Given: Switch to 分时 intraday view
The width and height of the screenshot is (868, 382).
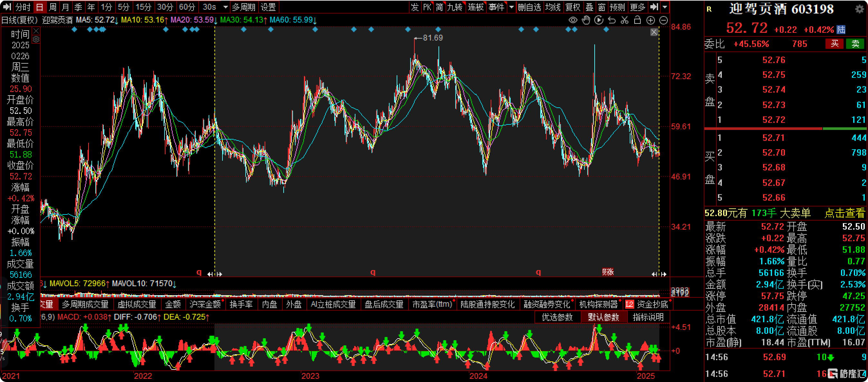Looking at the screenshot, I should point(23,7).
